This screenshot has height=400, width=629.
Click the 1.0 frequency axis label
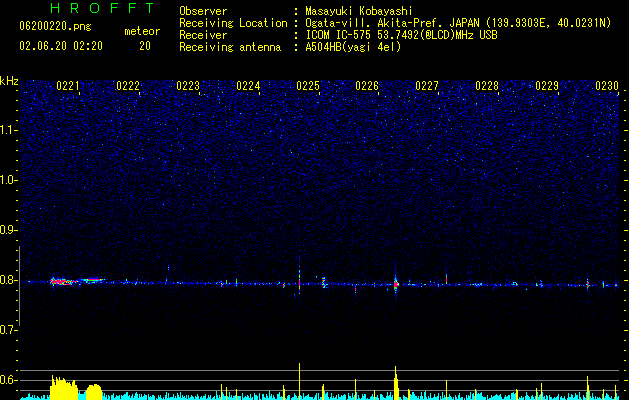tap(9, 180)
